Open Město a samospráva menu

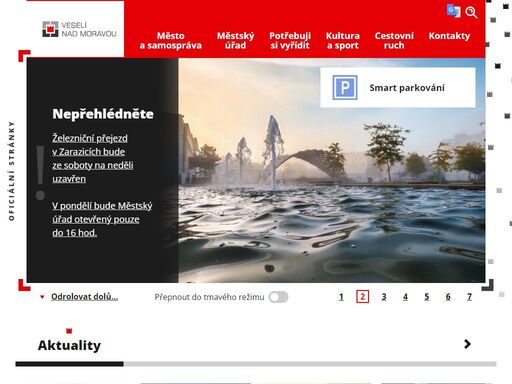[x=171, y=40]
